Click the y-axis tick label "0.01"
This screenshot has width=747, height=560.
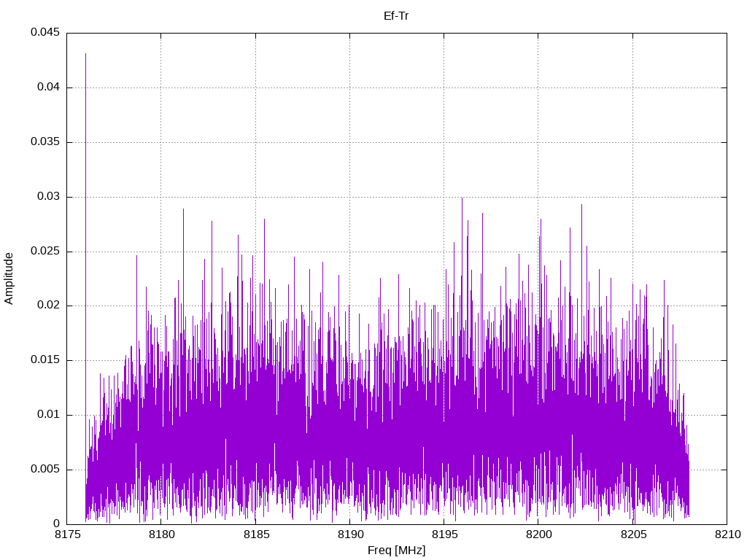coord(49,414)
